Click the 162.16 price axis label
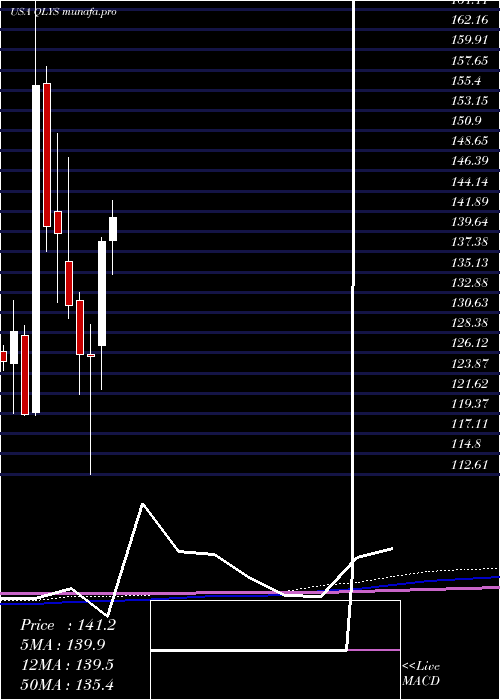Screen dimensions: 500x700 [470, 20]
